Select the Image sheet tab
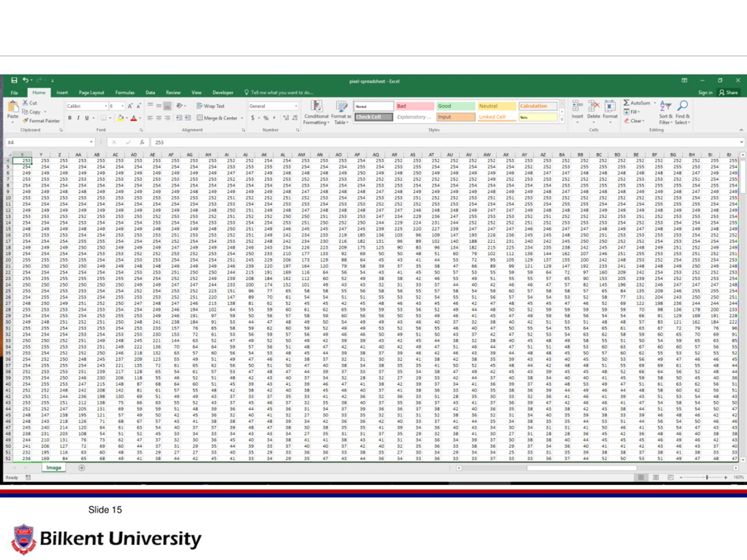Screen dimensions: 747x560 click(x=54, y=468)
